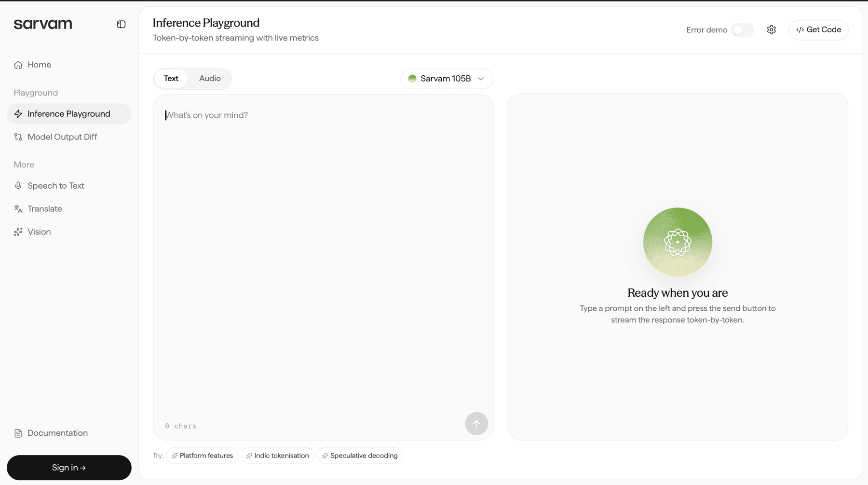Click the Home icon in sidebar
This screenshot has height=485, width=868.
click(18, 65)
